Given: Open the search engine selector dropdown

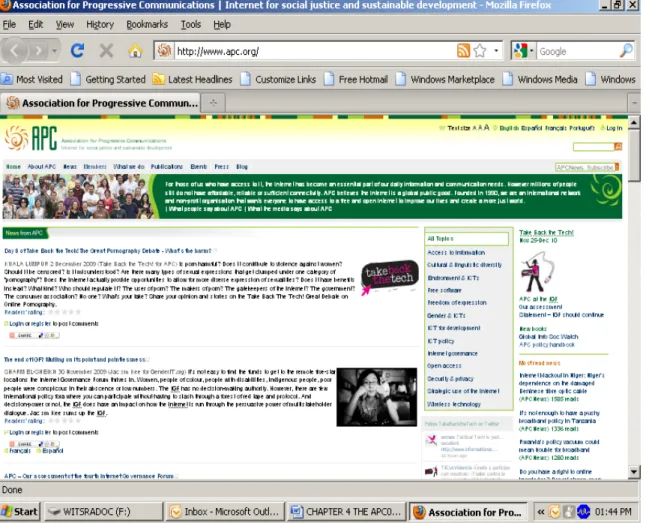Looking at the screenshot, I should click(x=523, y=51).
